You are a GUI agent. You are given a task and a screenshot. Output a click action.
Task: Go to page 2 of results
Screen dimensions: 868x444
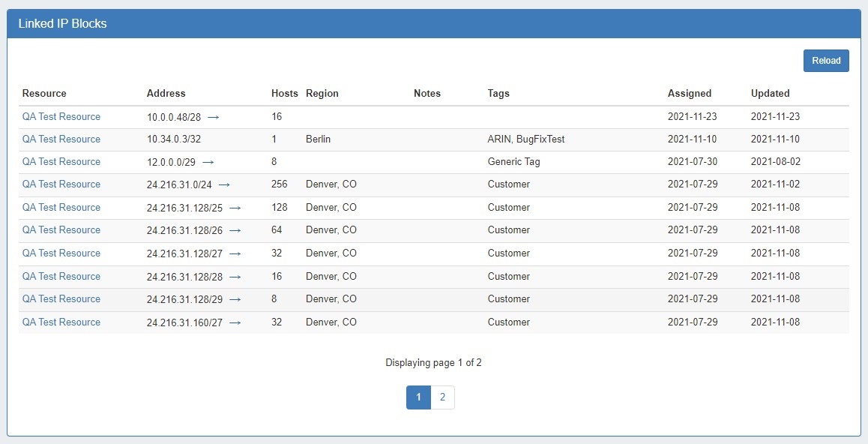pyautogui.click(x=442, y=397)
